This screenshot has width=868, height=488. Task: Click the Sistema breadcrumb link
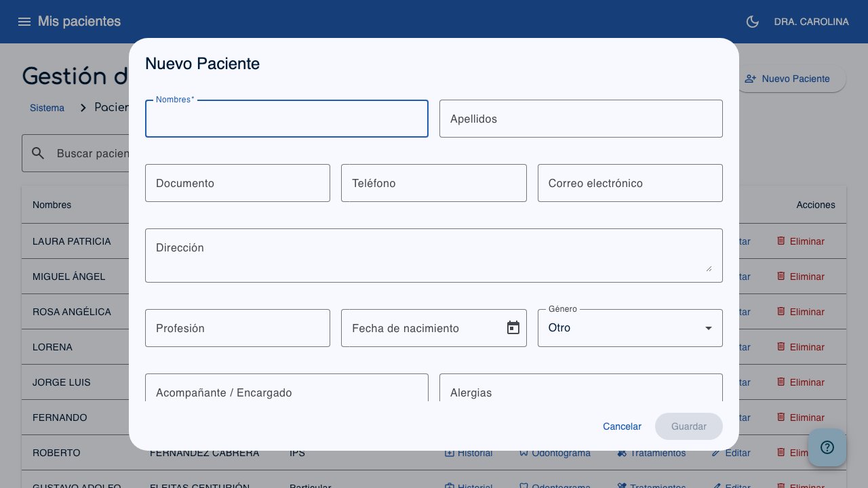tap(47, 108)
